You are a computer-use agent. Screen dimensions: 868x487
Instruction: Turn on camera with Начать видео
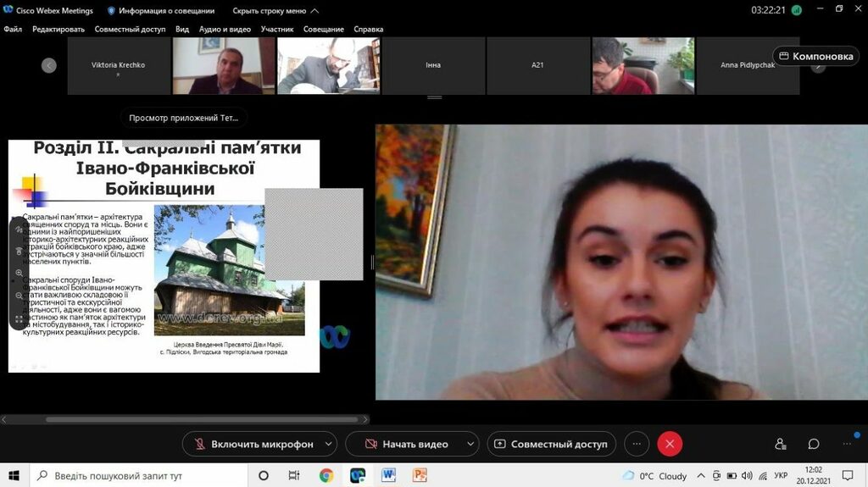pos(406,444)
